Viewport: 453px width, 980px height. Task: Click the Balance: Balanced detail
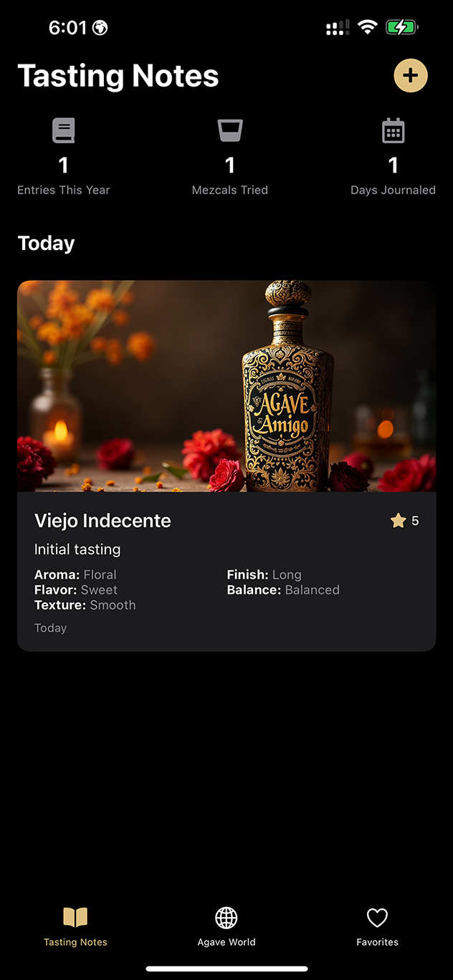(283, 590)
